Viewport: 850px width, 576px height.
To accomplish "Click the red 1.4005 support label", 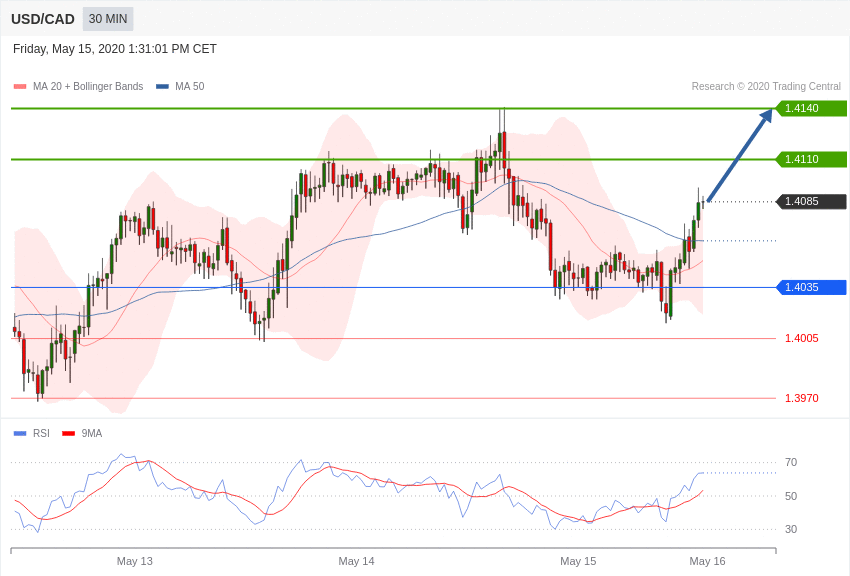I will (x=802, y=338).
